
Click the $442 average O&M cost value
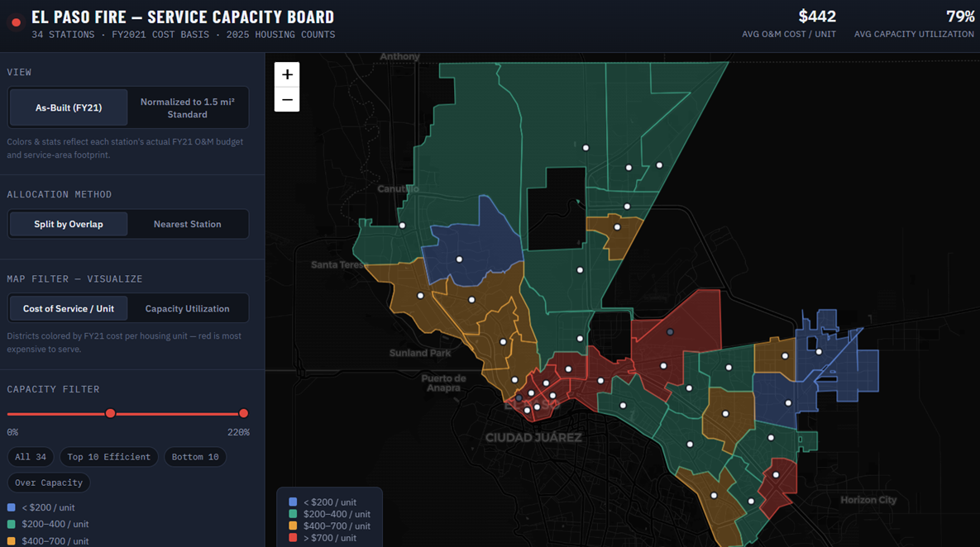(817, 17)
